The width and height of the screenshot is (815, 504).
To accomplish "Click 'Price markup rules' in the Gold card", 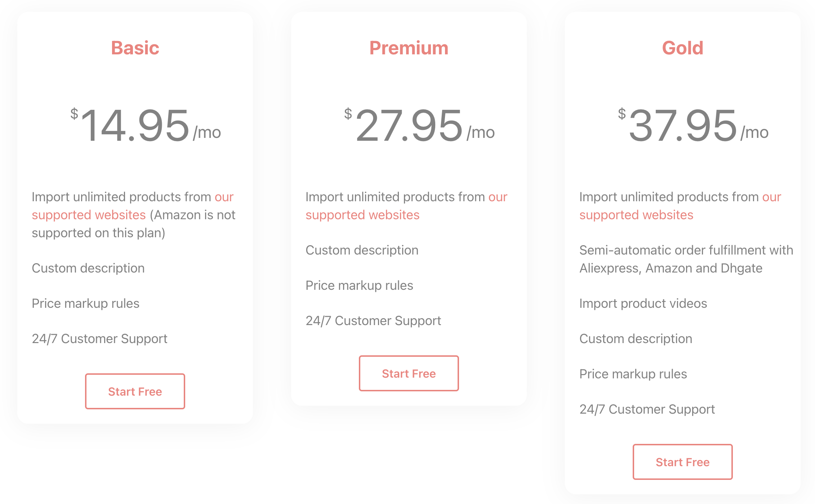I will coord(633,374).
